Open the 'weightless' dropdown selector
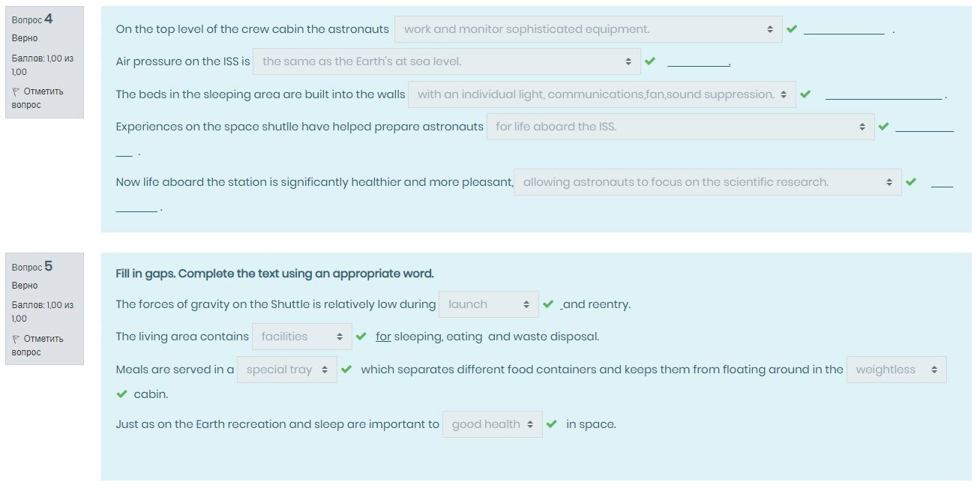 click(896, 370)
